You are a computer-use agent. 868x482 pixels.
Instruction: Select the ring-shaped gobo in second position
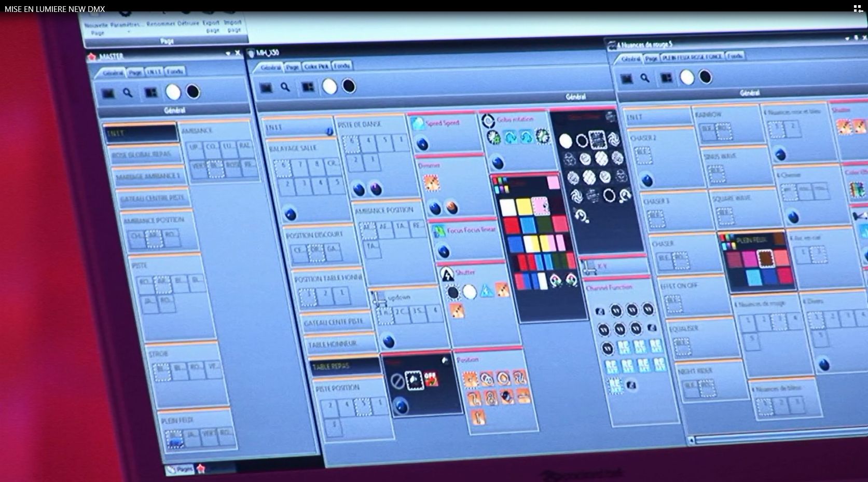point(582,140)
